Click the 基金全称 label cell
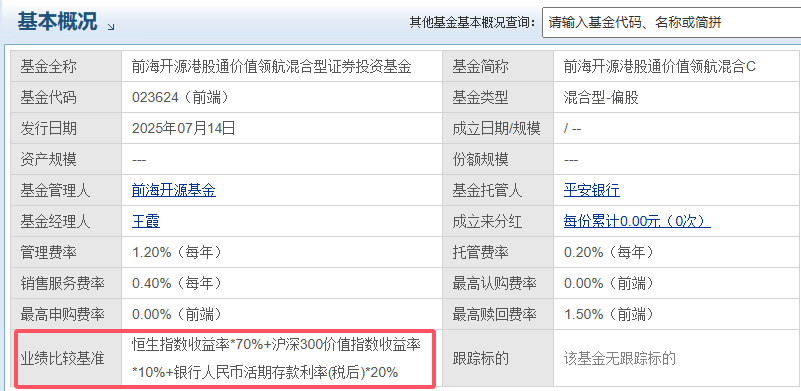 pos(66,67)
